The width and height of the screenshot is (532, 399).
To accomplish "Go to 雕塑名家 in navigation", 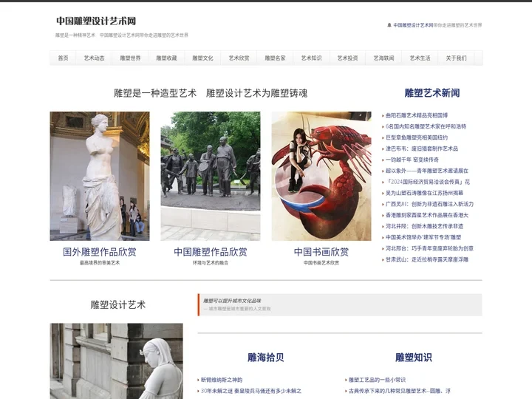I will pos(275,58).
